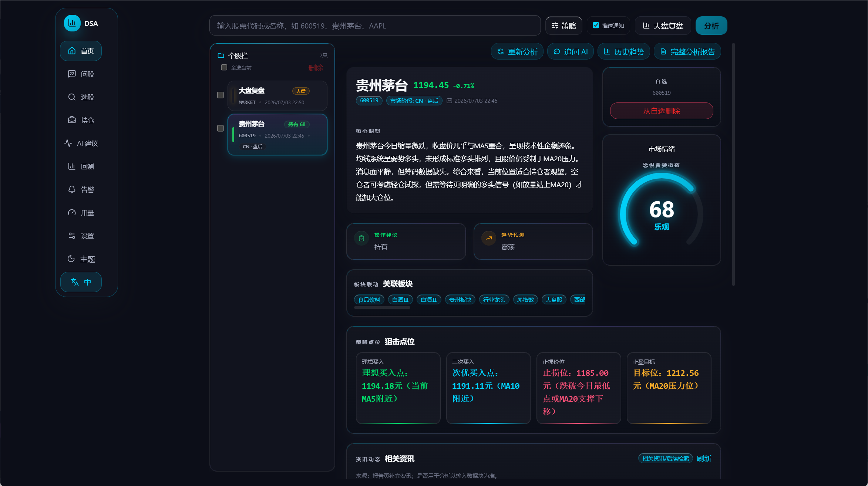The height and width of the screenshot is (486, 868).
Task: Select the 行业龙头 sector tag
Action: 494,300
